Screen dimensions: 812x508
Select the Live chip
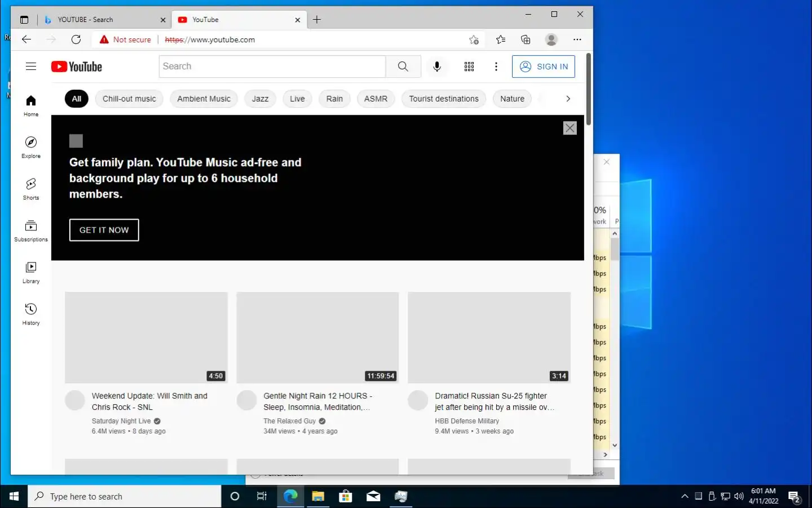click(x=297, y=99)
